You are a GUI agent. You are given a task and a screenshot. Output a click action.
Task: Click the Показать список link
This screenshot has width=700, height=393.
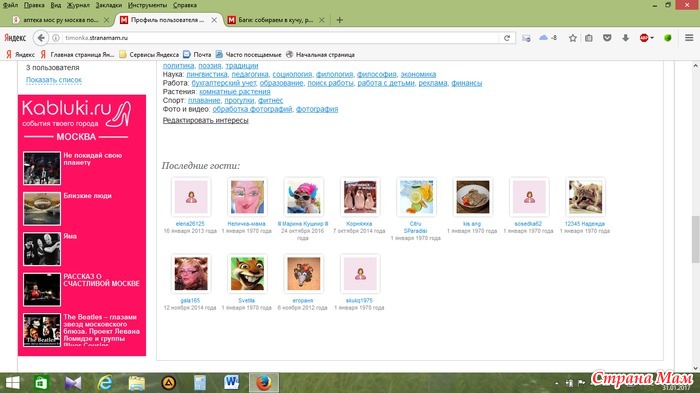(x=54, y=79)
